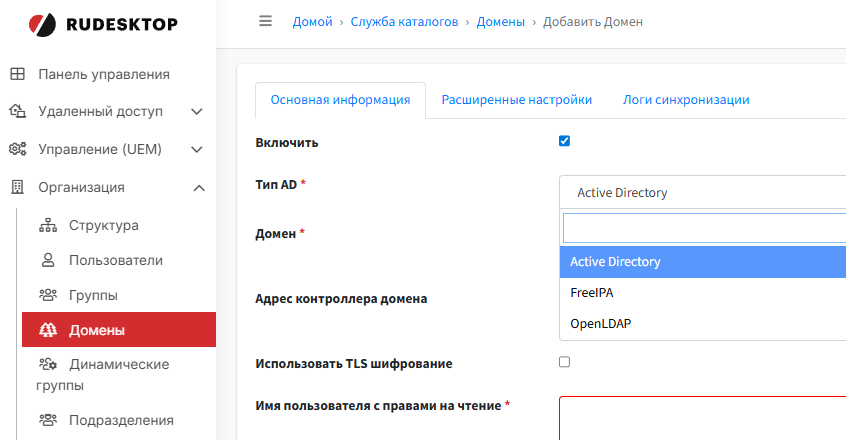846x440 pixels.
Task: Select FreeIPA option
Action: [x=702, y=293]
